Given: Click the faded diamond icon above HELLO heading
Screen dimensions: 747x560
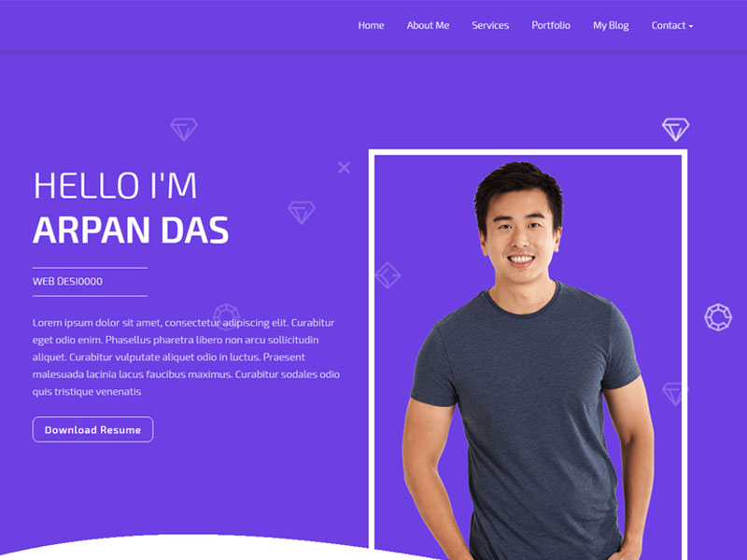Looking at the screenshot, I should click(x=184, y=130).
